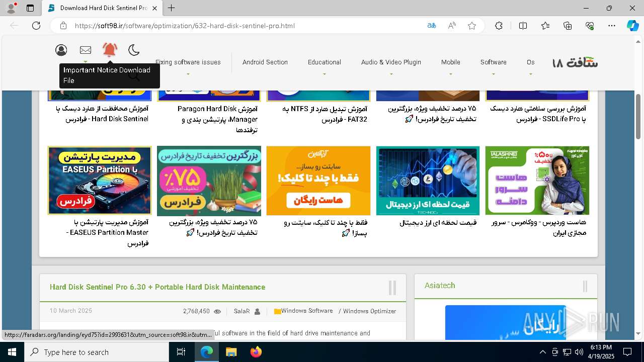This screenshot has width=644, height=362.
Task: Open File Explorer from taskbar
Action: click(x=231, y=352)
